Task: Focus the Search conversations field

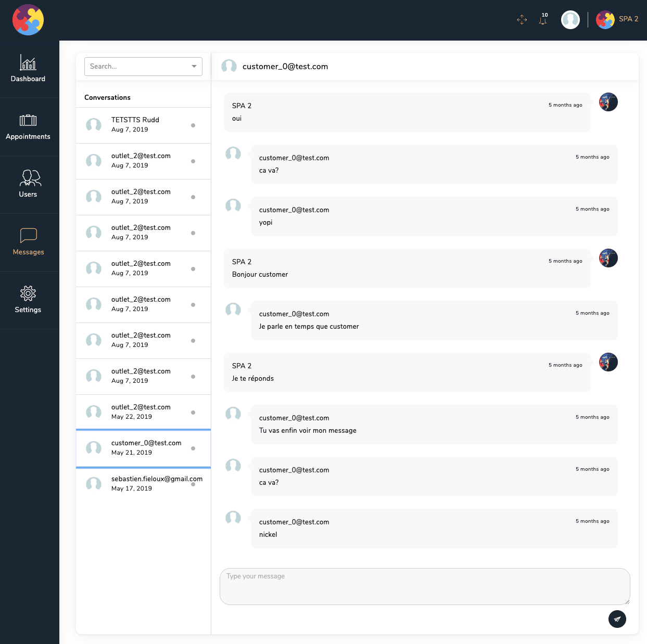Action: [x=143, y=66]
